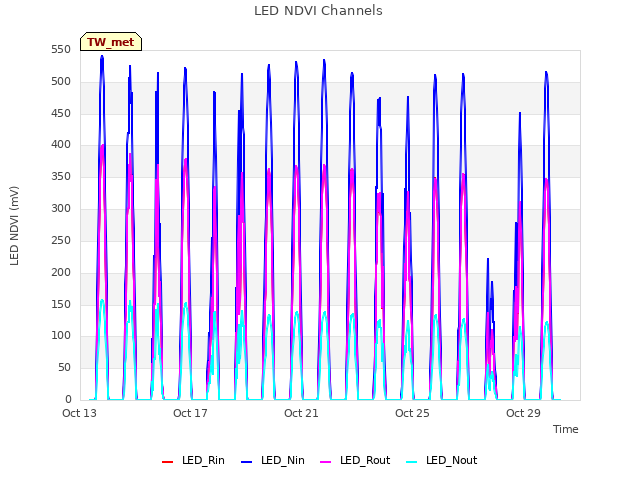This screenshot has height=480, width=640.
Task: Click the 50 y-axis tick label
Action: (64, 368)
